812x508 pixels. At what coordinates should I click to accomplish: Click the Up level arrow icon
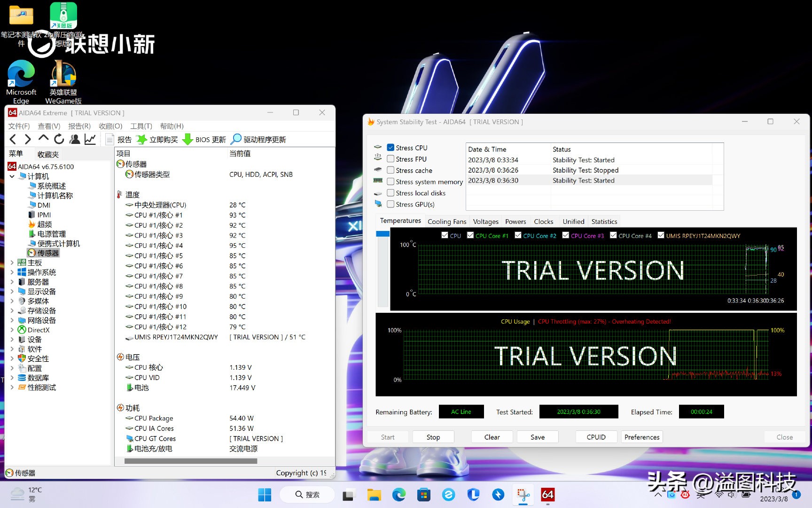pyautogui.click(x=43, y=139)
